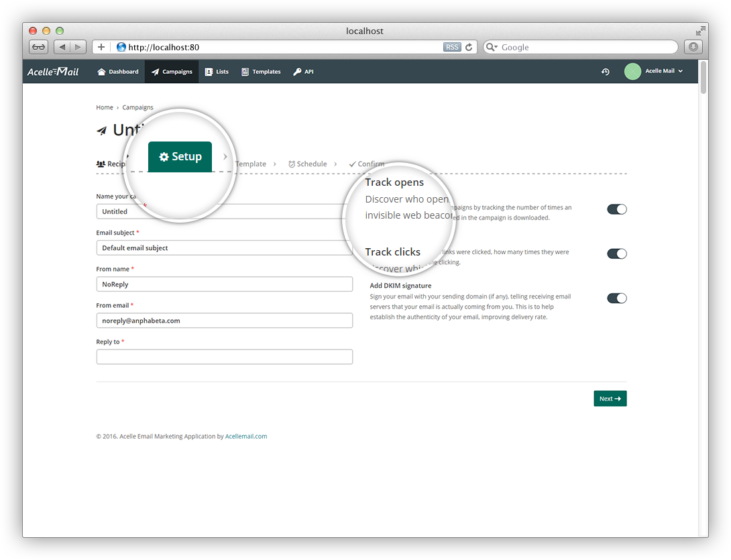This screenshot has width=731, height=560.
Task: Click the campaign name field 'Untitled'
Action: pos(224,211)
